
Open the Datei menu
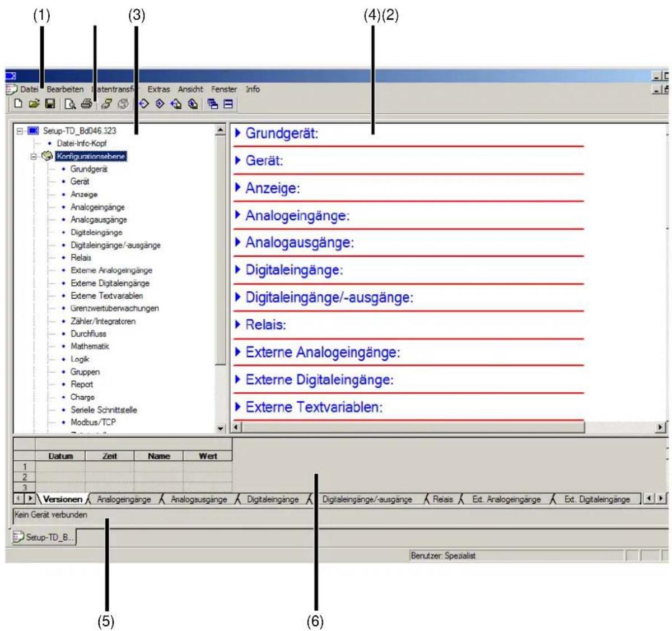coord(30,89)
